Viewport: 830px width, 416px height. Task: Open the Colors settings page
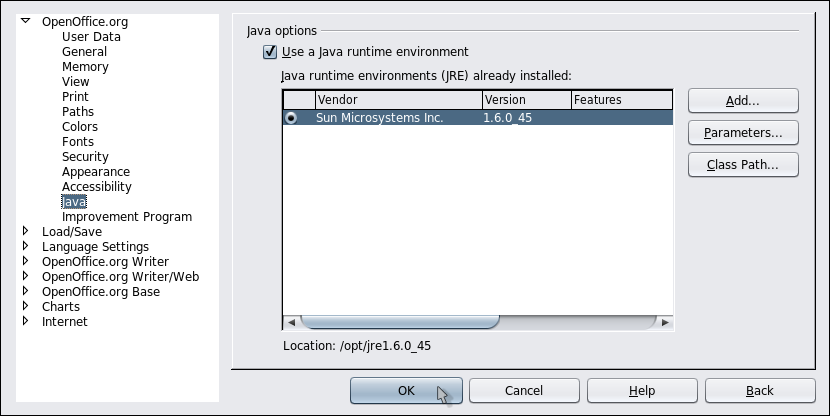[x=80, y=126]
